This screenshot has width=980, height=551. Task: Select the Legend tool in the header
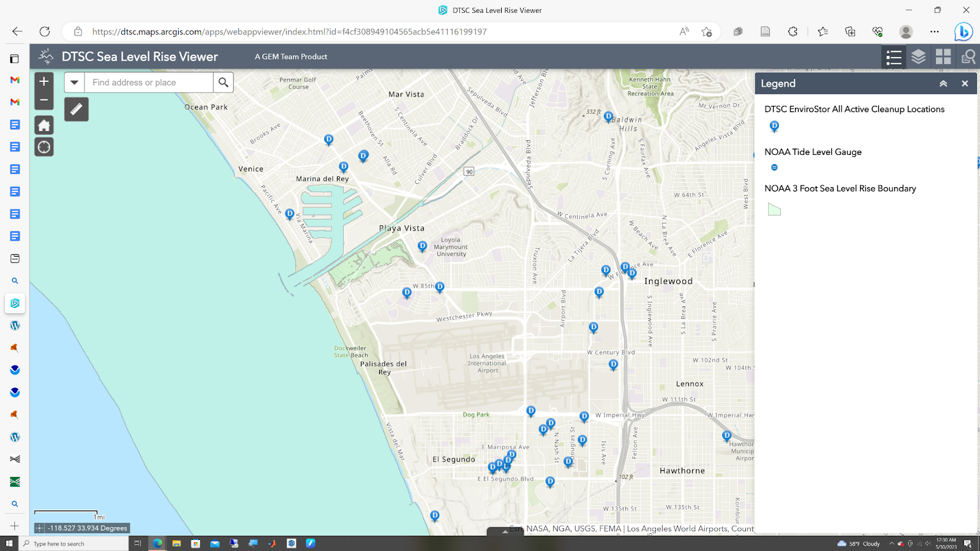click(894, 56)
